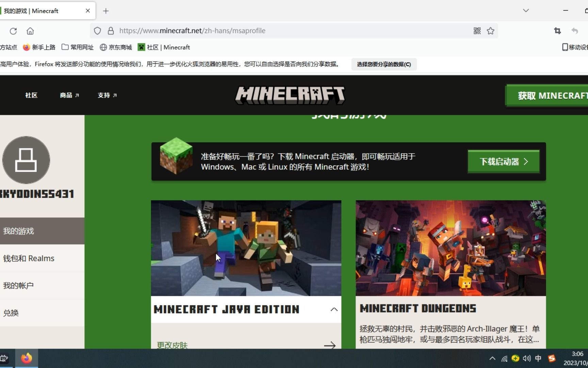Open Firefox from the taskbar
This screenshot has height=368, width=588.
[x=26, y=358]
